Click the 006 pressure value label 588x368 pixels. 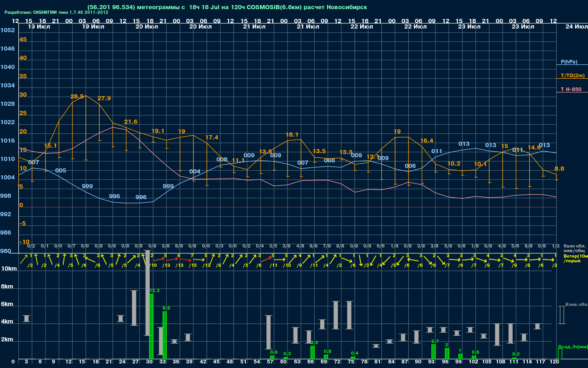410,166
